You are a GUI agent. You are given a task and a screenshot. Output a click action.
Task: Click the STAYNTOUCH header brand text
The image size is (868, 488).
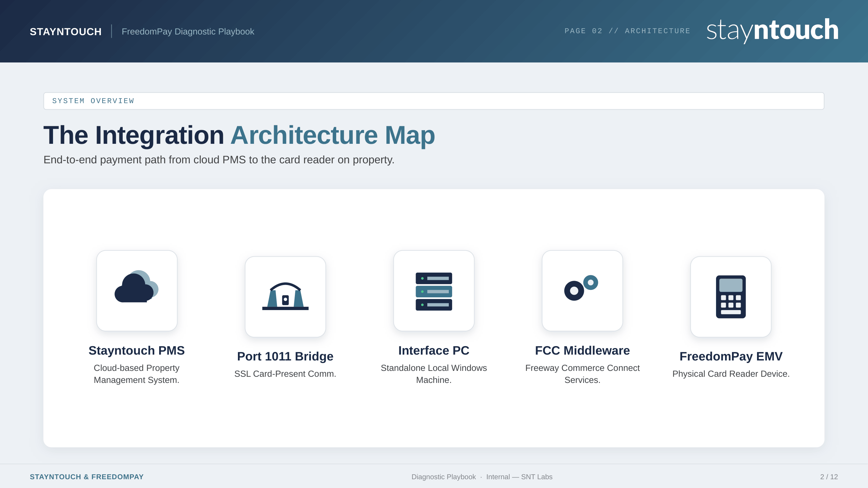tap(66, 32)
